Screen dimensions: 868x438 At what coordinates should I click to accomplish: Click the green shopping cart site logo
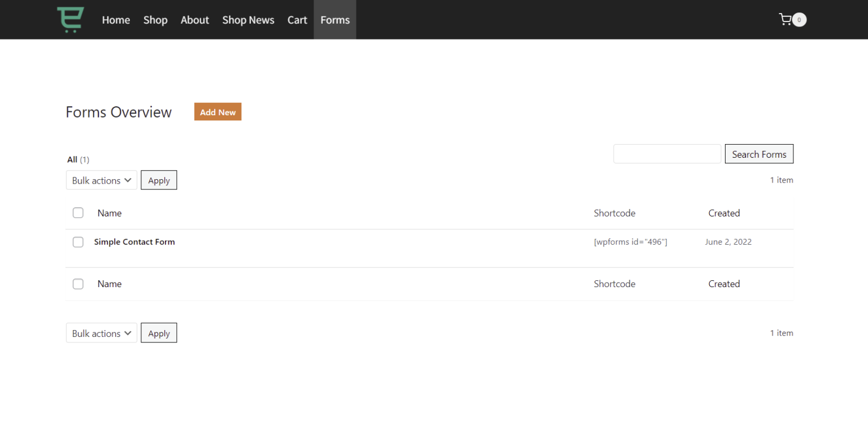pos(71,20)
